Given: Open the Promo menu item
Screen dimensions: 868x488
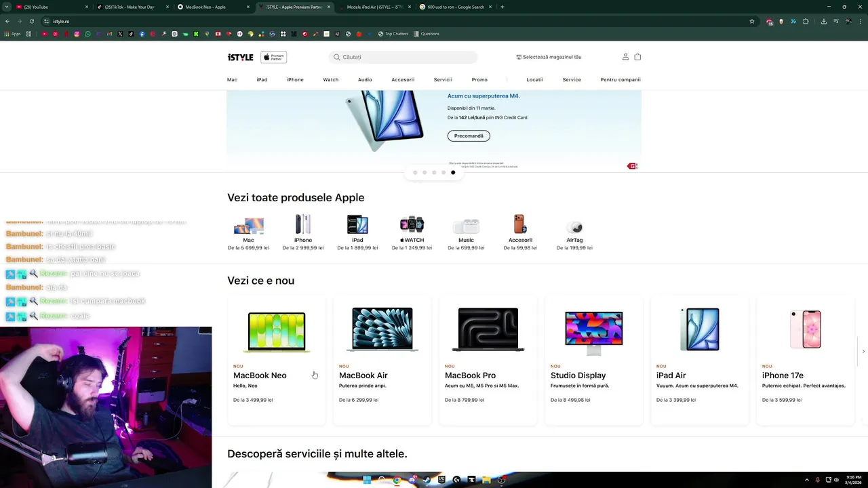Looking at the screenshot, I should 479,79.
